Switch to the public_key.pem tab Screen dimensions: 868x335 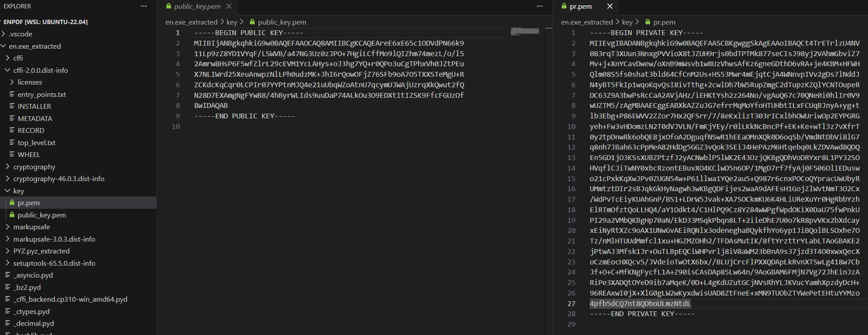(197, 6)
